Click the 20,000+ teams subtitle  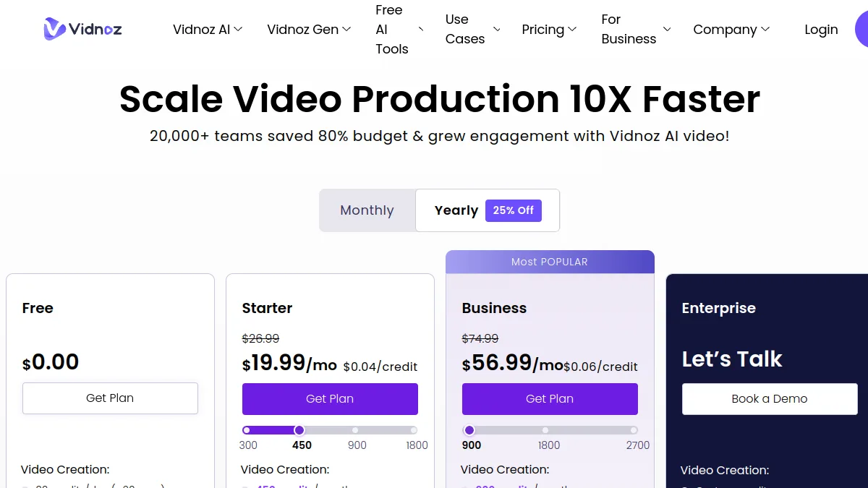point(440,136)
